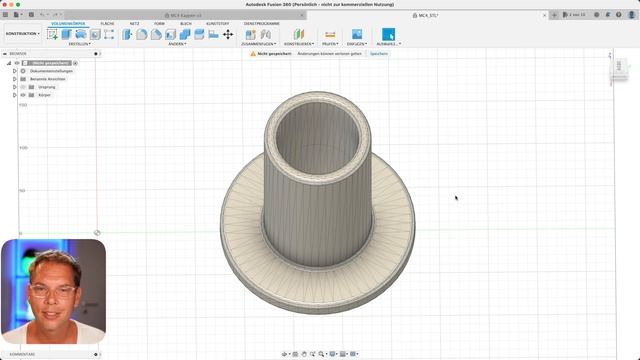Activate the root component radio button
640x360 pixels.
coord(76,63)
